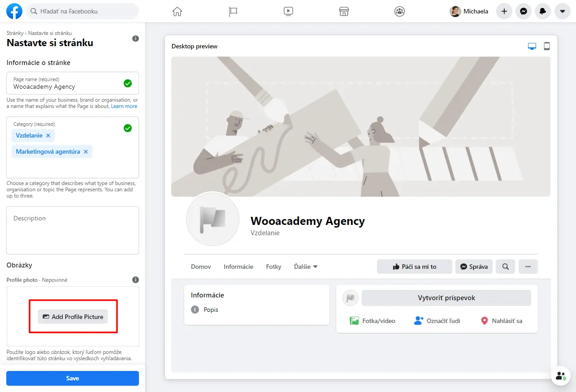Remove the Vzdelanie category tag
This screenshot has height=392, width=576.
tap(48, 135)
